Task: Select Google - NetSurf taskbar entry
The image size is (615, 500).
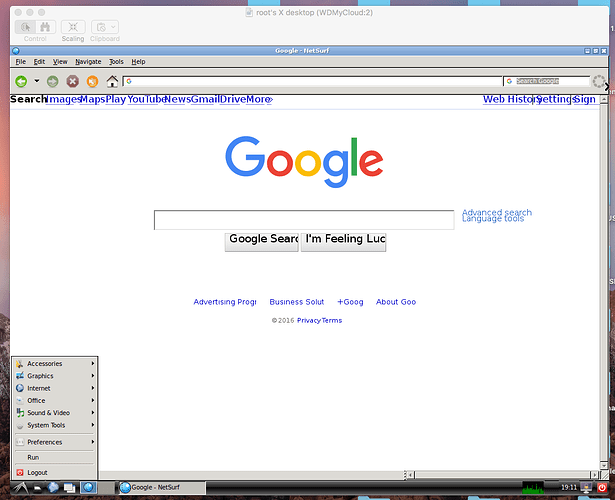Action: (162, 487)
